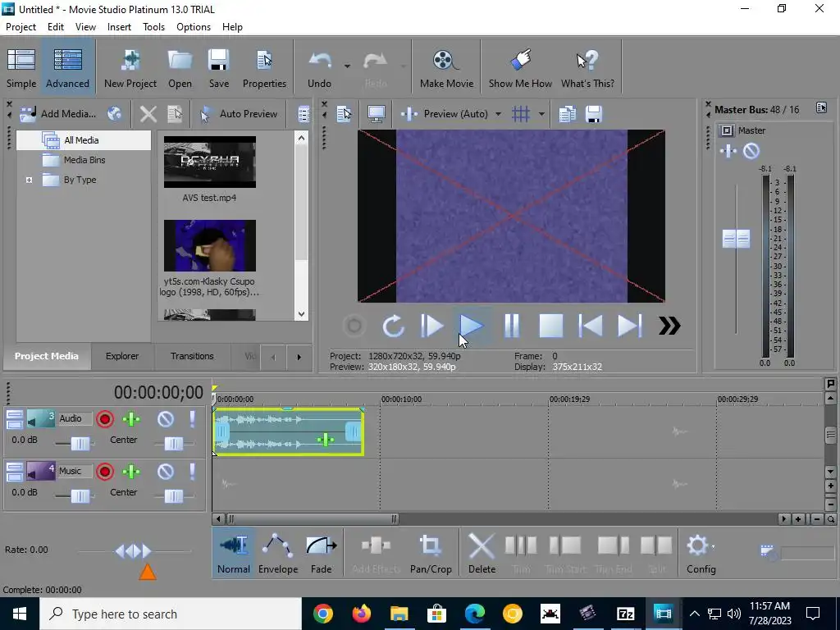Remove selected media with X icon

[148, 113]
